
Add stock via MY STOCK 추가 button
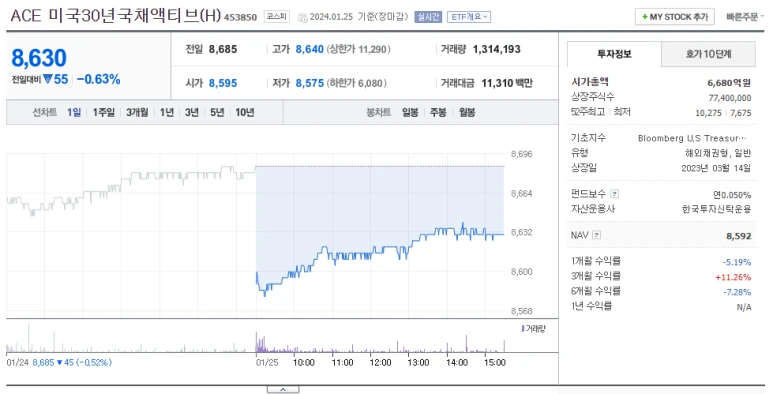[675, 17]
